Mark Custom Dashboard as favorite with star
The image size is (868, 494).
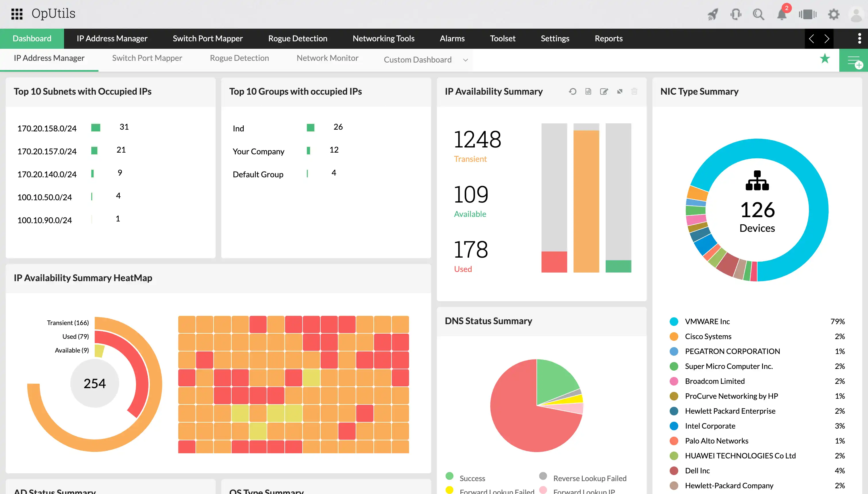coord(825,59)
